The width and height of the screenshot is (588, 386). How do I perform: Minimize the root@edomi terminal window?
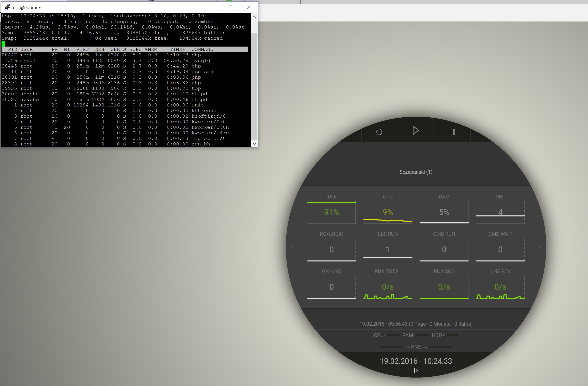[x=212, y=7]
